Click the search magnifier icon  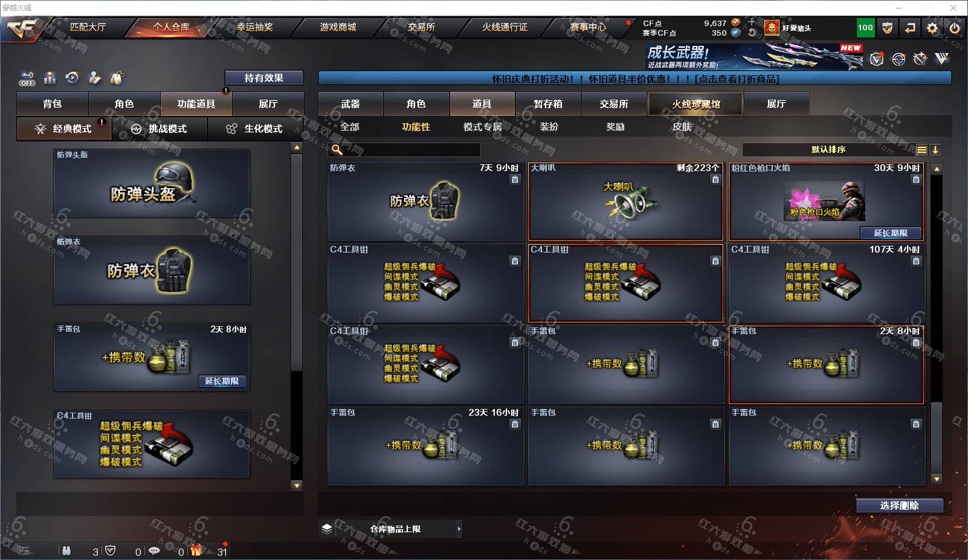point(337,150)
